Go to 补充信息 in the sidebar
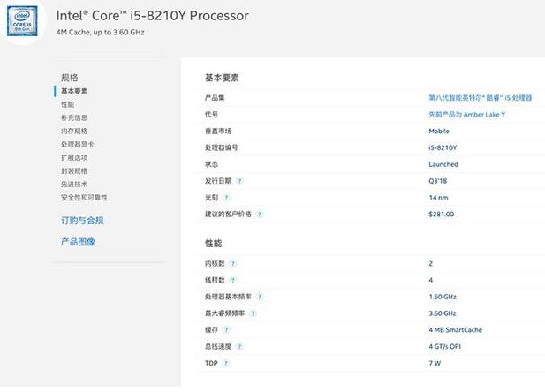The height and width of the screenshot is (392, 545). click(74, 117)
